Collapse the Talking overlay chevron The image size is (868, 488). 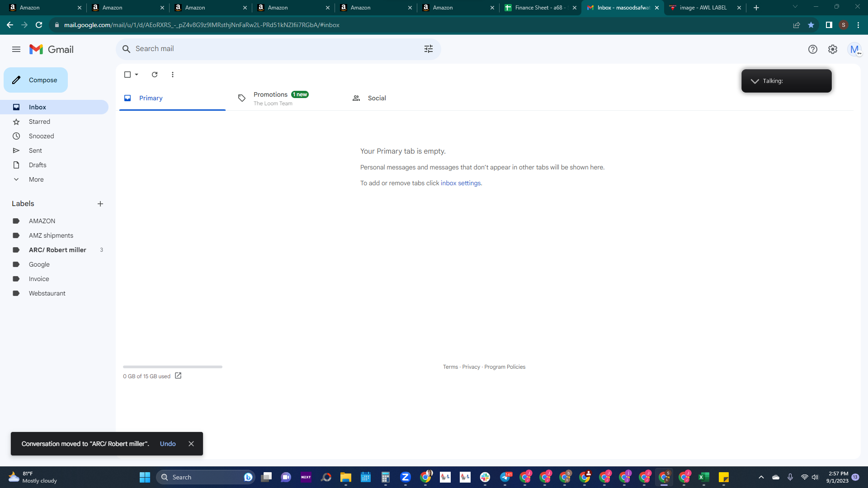pos(755,81)
